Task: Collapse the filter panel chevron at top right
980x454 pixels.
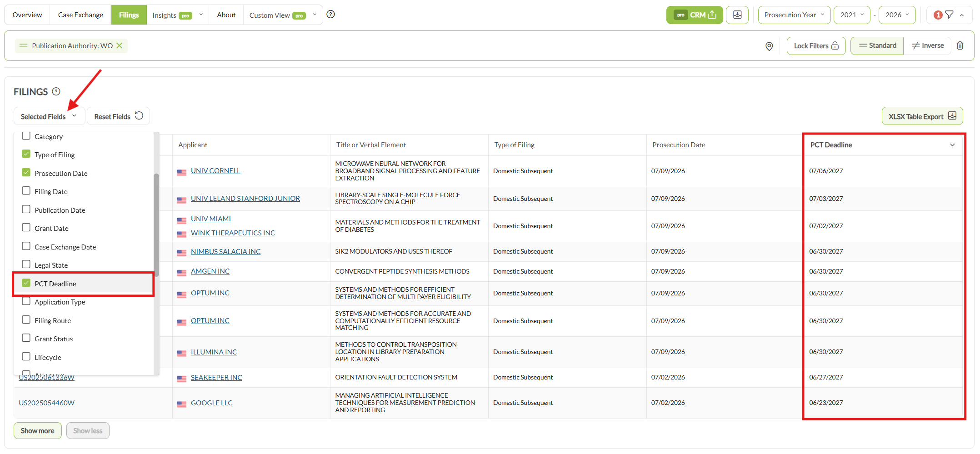Action: [x=962, y=15]
